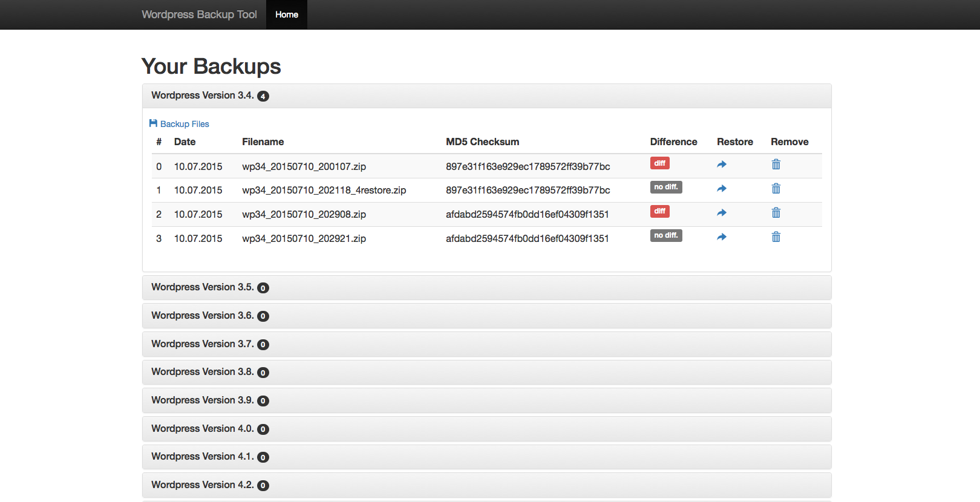Expand the Wordpress Version 4.1 panel
This screenshot has width=980, height=502.
(487, 457)
